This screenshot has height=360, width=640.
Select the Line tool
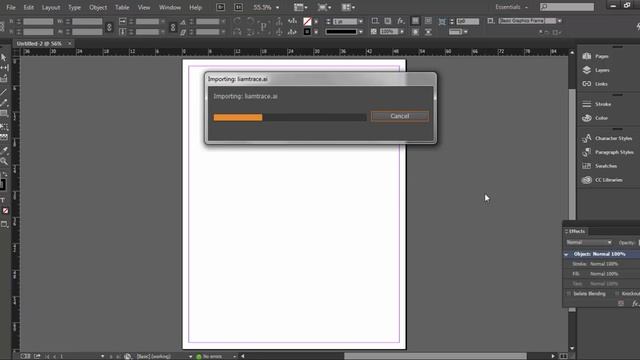(x=4, y=92)
